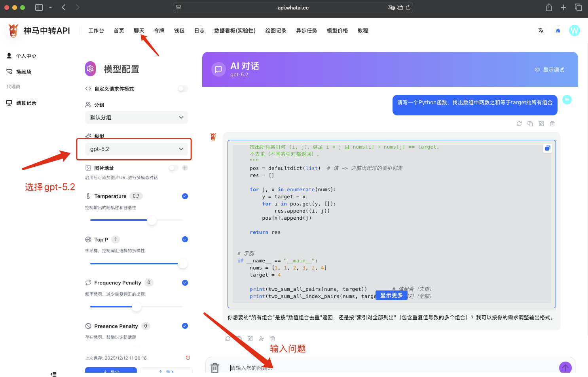Reload the page in address bar
The image size is (588, 377).
point(408,8)
